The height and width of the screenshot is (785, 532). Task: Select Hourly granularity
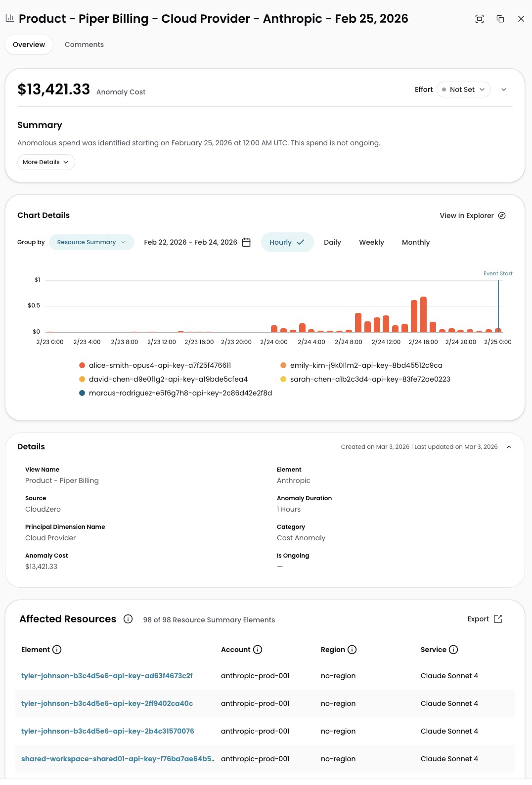(287, 242)
